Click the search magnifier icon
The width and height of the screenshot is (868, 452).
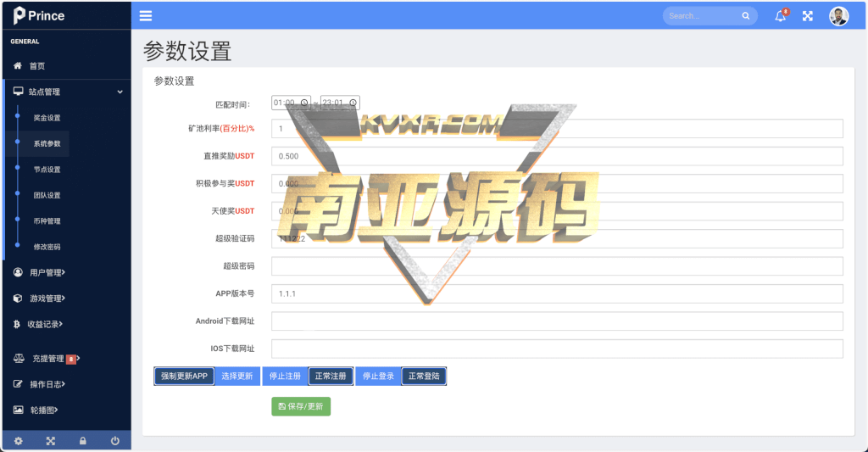pyautogui.click(x=746, y=16)
